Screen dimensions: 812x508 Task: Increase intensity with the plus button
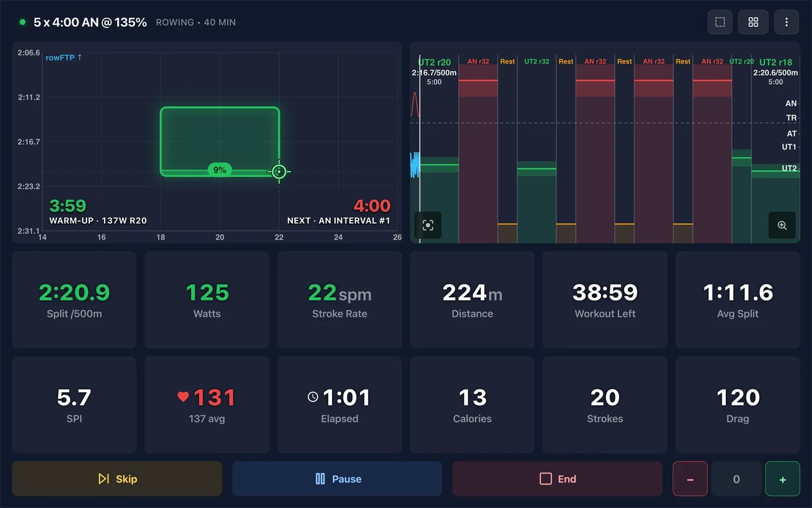[x=783, y=479]
